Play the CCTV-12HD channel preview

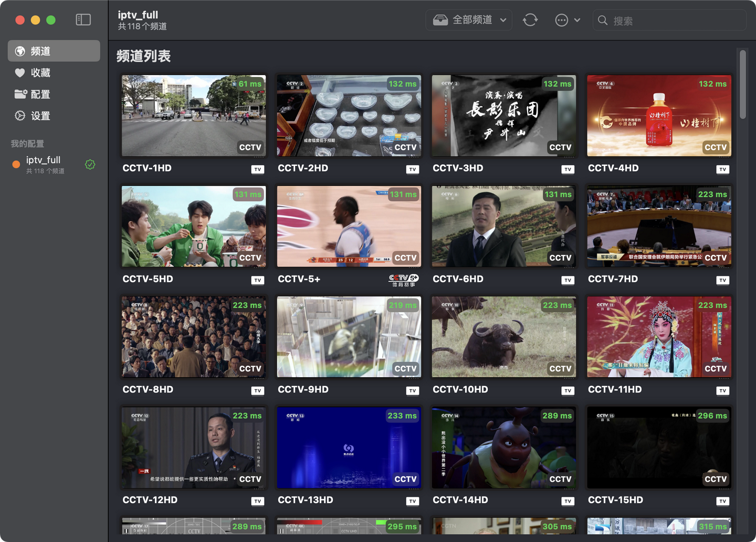tap(194, 448)
